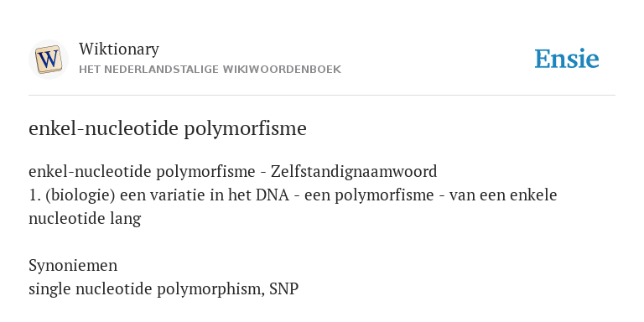This screenshot has height=322, width=644.
Task: Click the circular background of Wiktionary logo
Action: [49, 60]
